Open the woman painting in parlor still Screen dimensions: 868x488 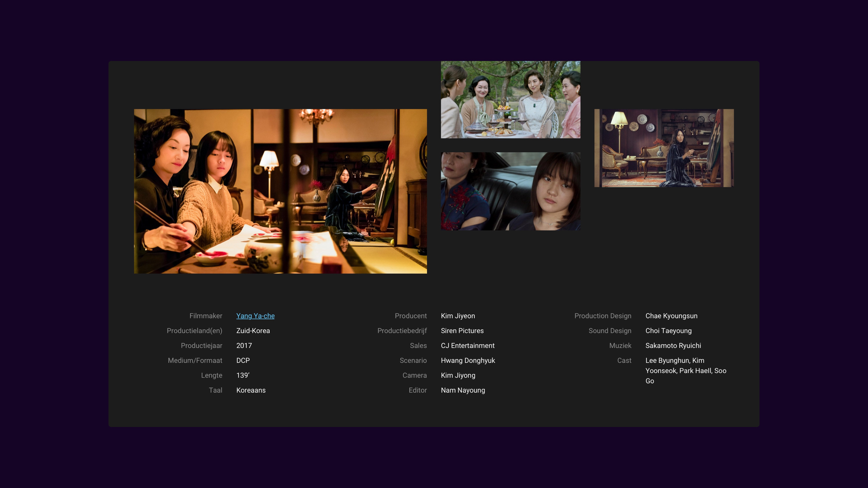664,148
